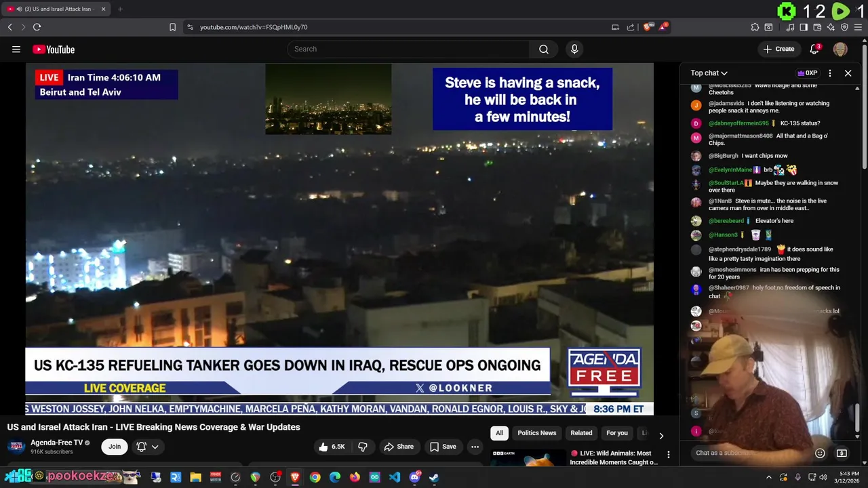Viewport: 868px width, 488px height.
Task: Open Discord from the taskbar
Action: coord(414,477)
